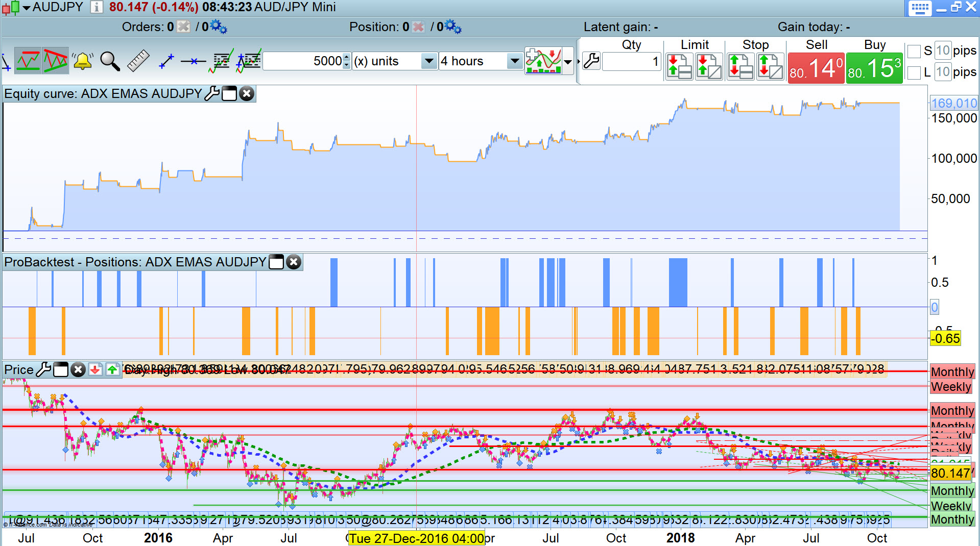Open the order settings gears icon
The height and width of the screenshot is (546, 980).
coord(219,27)
